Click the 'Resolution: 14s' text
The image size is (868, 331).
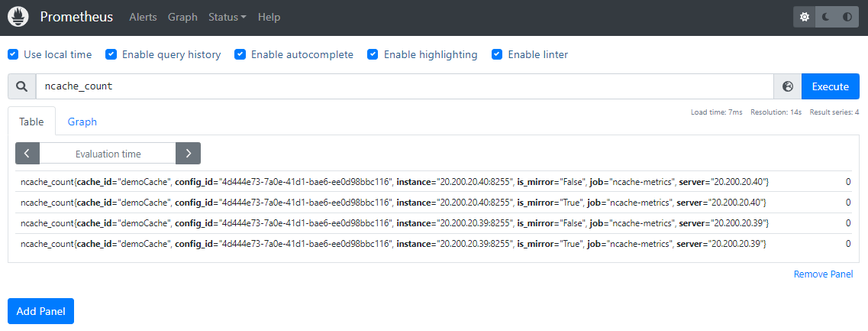[x=776, y=112]
